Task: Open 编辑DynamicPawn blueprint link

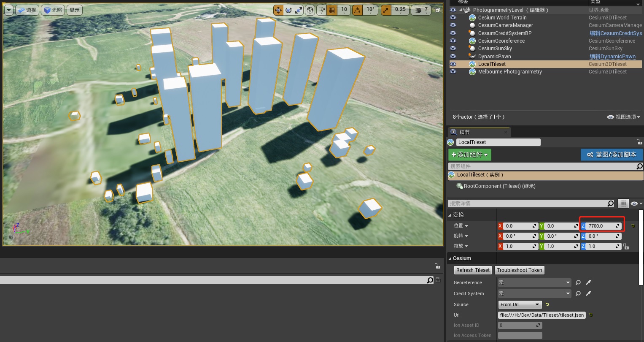Action: point(612,57)
